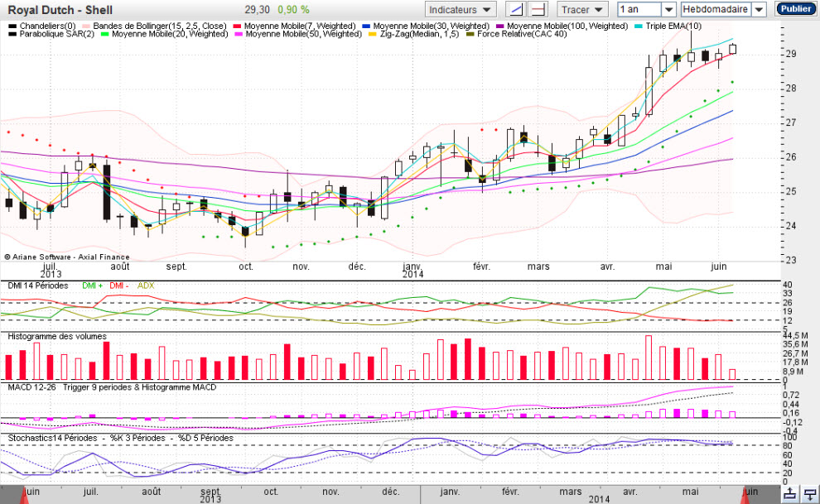Click the Ariane Software - Axial Finance credit
820x504 pixels.
(67, 257)
